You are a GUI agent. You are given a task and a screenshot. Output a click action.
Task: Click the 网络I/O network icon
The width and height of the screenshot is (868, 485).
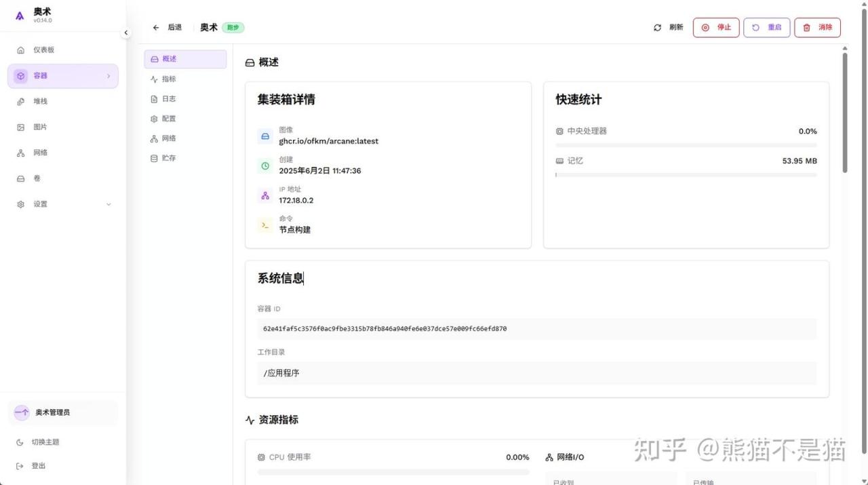click(x=549, y=458)
